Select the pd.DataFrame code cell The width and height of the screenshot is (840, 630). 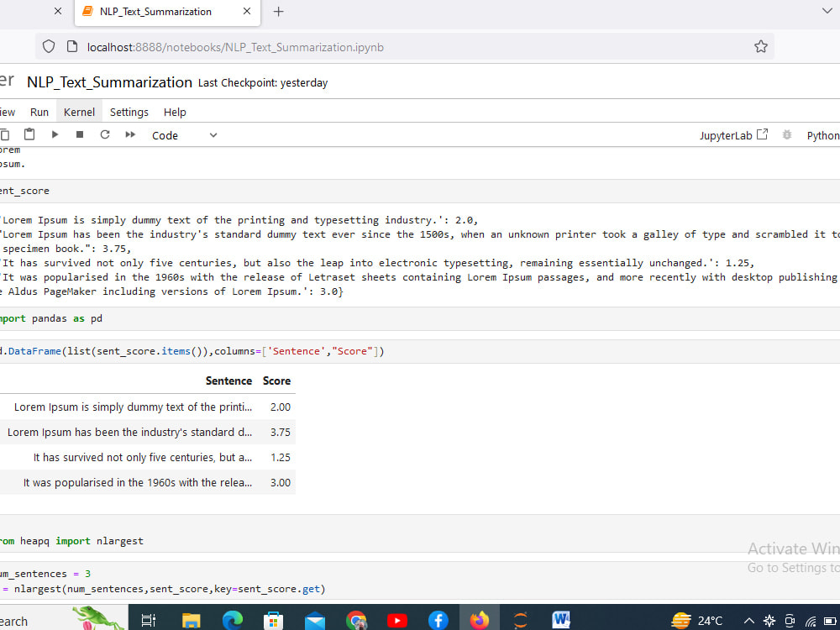pos(420,351)
